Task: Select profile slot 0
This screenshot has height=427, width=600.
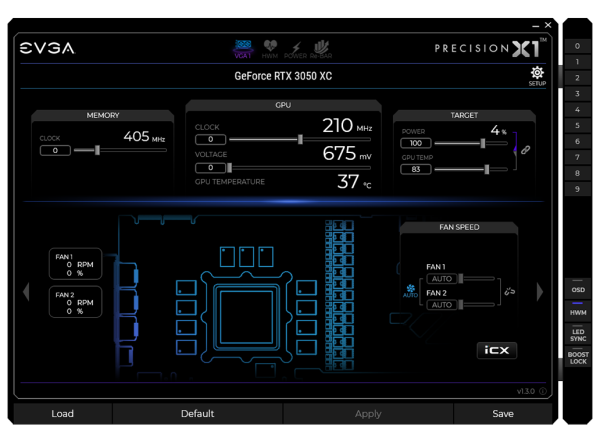Action: tap(577, 46)
